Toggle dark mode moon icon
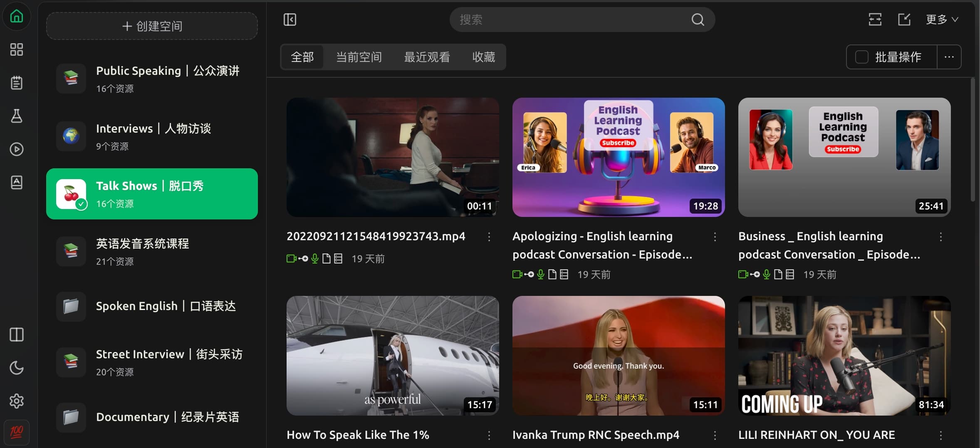The height and width of the screenshot is (448, 980). (x=17, y=368)
